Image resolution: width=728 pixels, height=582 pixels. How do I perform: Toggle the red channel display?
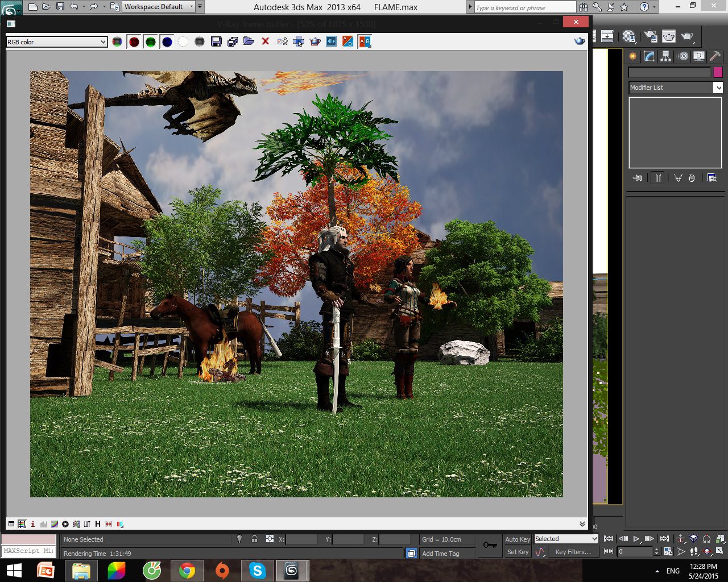(x=134, y=41)
